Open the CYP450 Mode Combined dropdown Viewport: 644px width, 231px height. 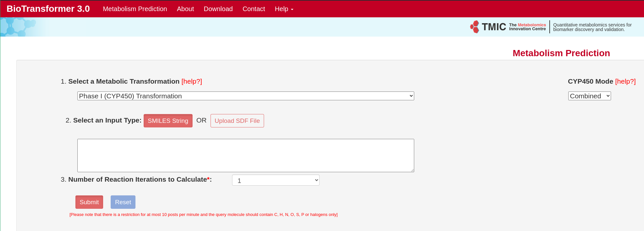click(589, 96)
